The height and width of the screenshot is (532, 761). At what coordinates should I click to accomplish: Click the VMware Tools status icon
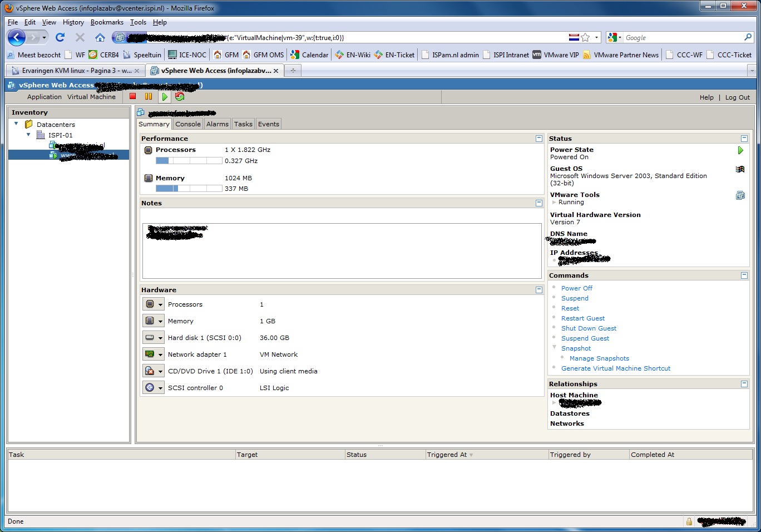point(740,195)
